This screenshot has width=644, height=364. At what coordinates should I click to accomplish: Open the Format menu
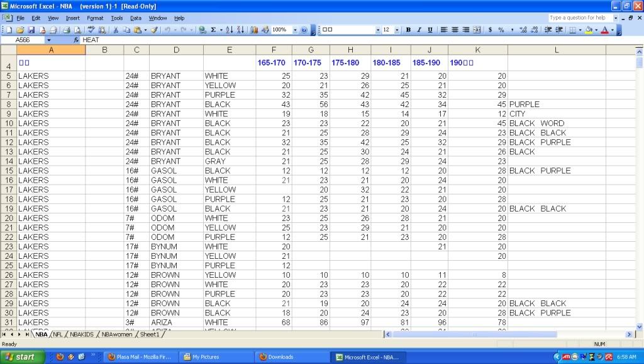(95, 18)
